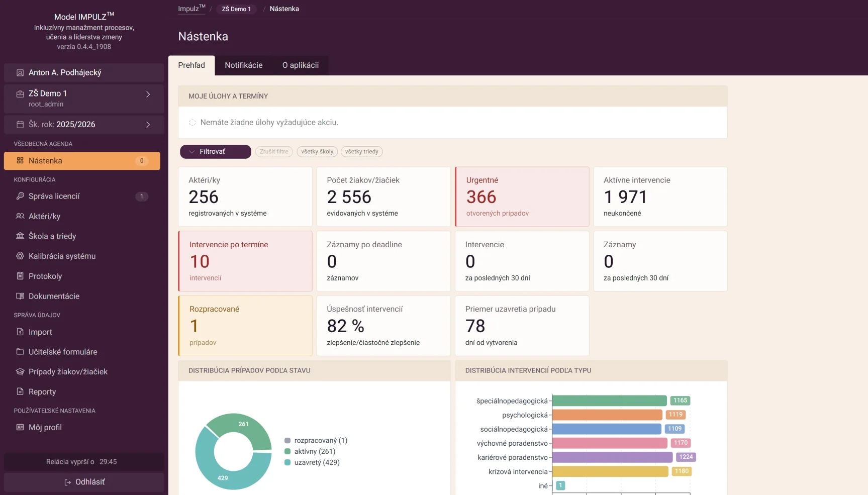The image size is (868, 495).
Task: Click the ZŠ Demo 1 breadcrumb chip
Action: [x=236, y=9]
